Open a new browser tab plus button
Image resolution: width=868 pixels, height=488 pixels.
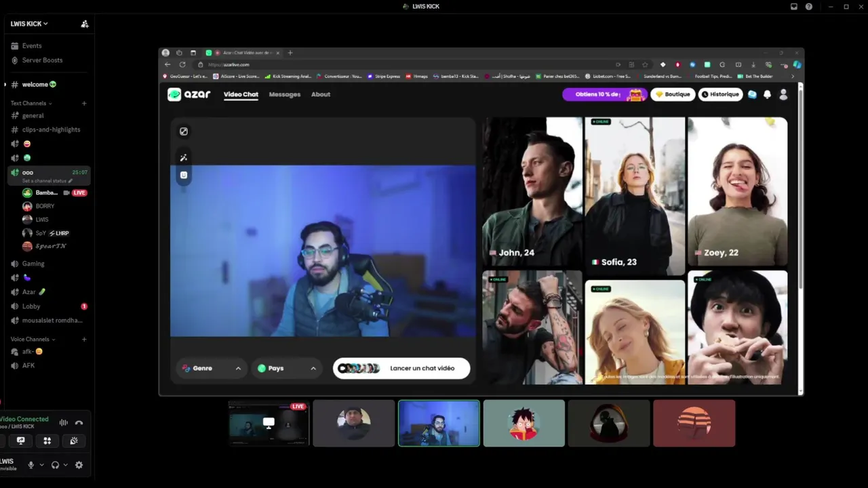coord(290,53)
